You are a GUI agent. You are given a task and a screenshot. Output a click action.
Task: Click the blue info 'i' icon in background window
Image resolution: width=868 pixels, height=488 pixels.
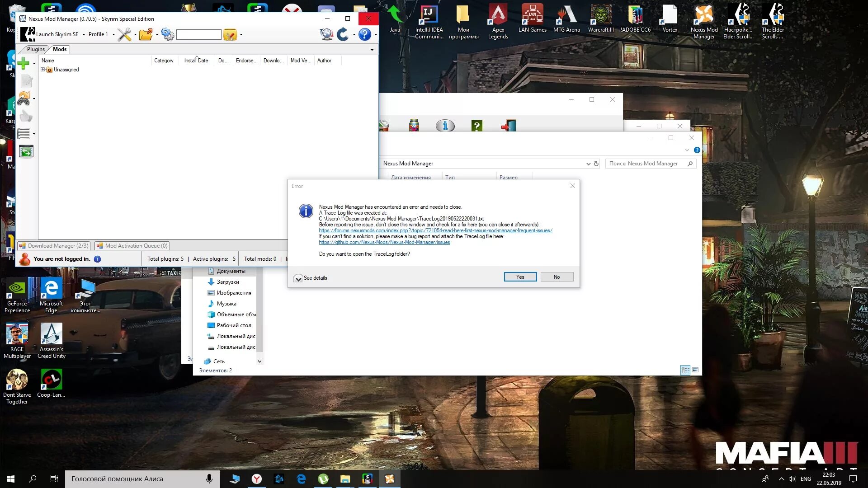click(445, 126)
